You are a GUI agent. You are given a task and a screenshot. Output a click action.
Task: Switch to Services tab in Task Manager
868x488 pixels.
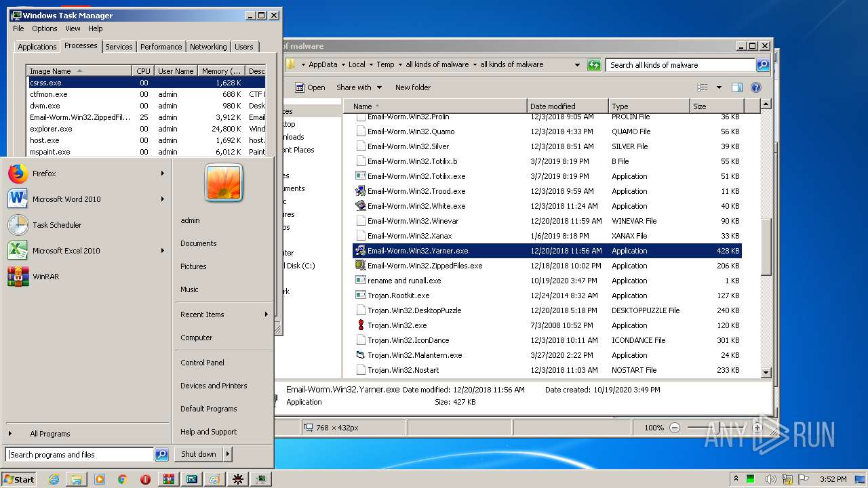[x=119, y=47]
